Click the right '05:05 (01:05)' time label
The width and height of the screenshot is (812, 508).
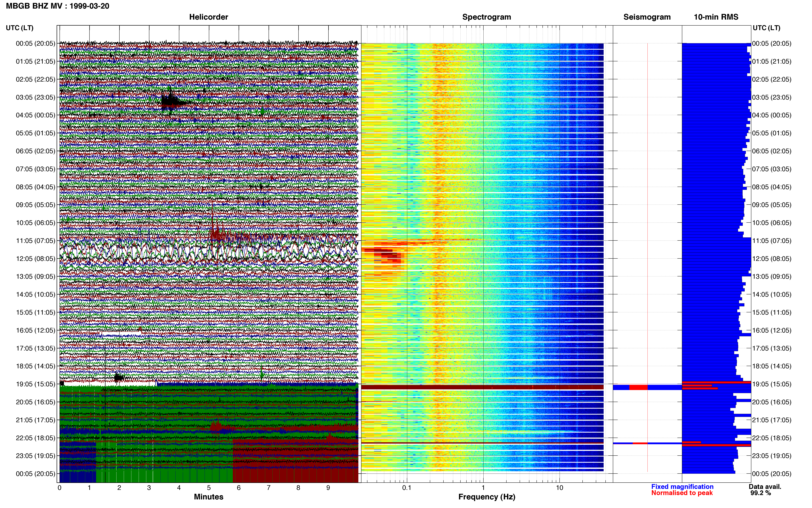pos(772,133)
